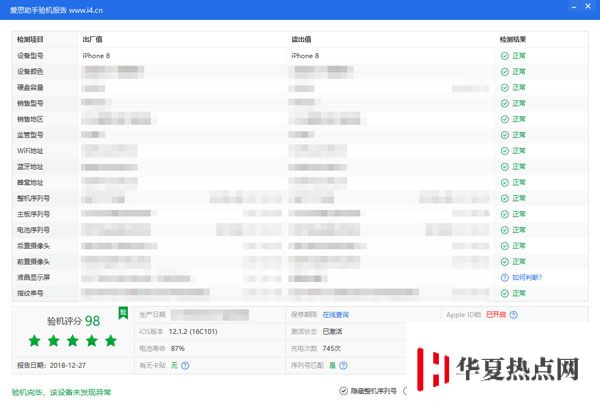Open the 如何判断? link in 液晶显示屏 row

(527, 277)
